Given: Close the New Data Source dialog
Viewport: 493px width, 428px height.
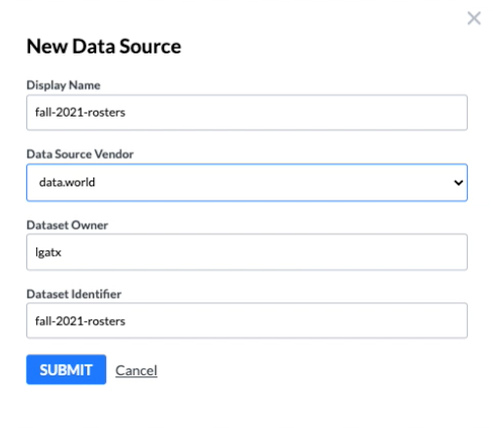Looking at the screenshot, I should click(474, 18).
